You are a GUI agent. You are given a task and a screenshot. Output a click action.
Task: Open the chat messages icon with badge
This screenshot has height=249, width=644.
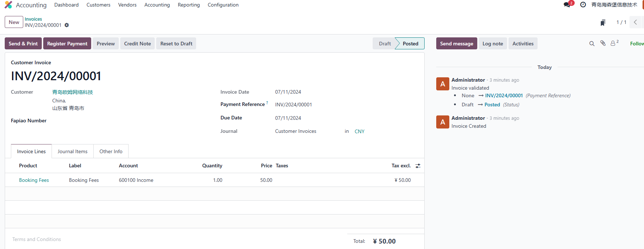pos(568,4)
